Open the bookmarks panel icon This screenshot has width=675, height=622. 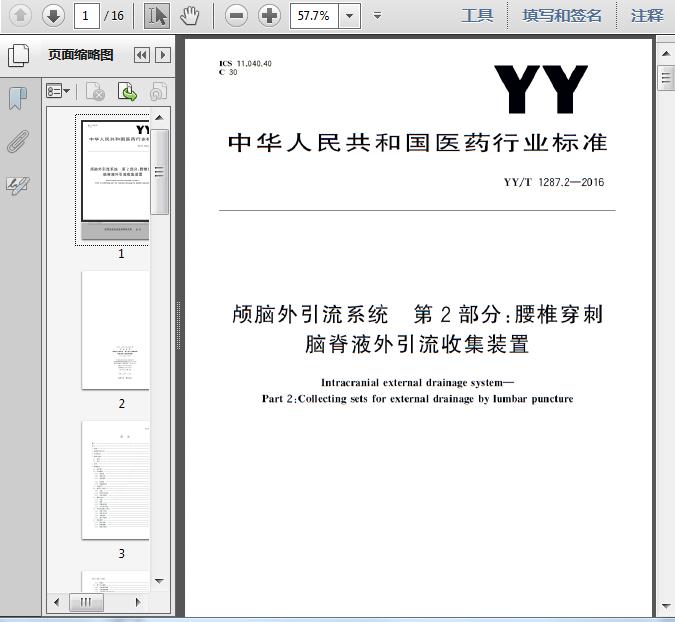(x=18, y=98)
